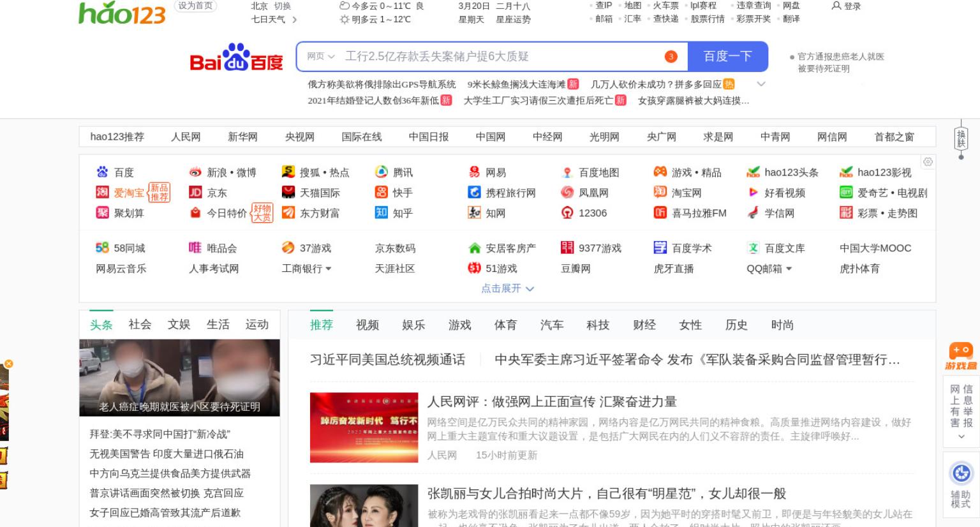Open 新浪 Weibo icon link
The height and width of the screenshot is (527, 980).
pyautogui.click(x=195, y=172)
